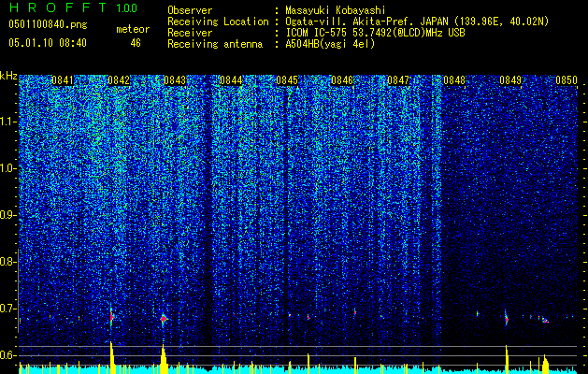Click the 'meteor' label above count
This screenshot has height=374, width=588.
(133, 29)
